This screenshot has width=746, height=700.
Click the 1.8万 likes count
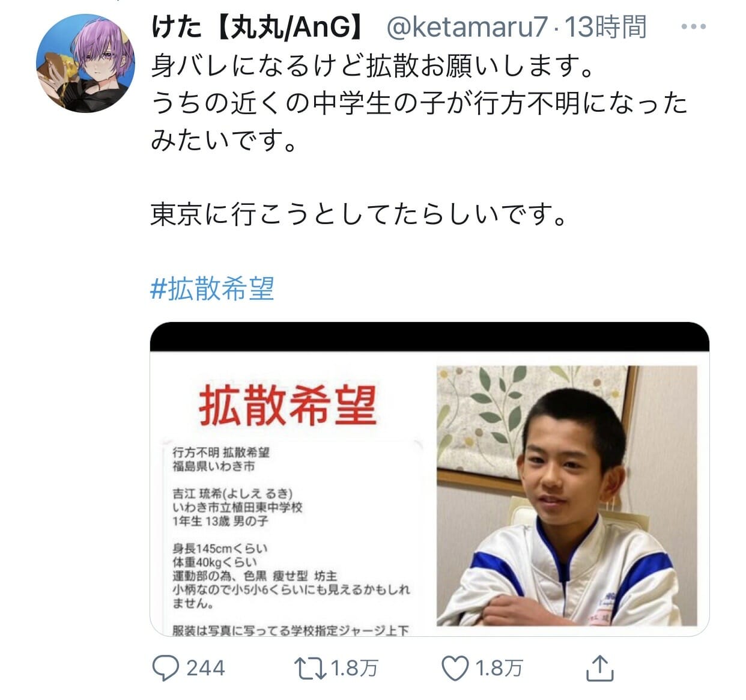click(x=499, y=668)
